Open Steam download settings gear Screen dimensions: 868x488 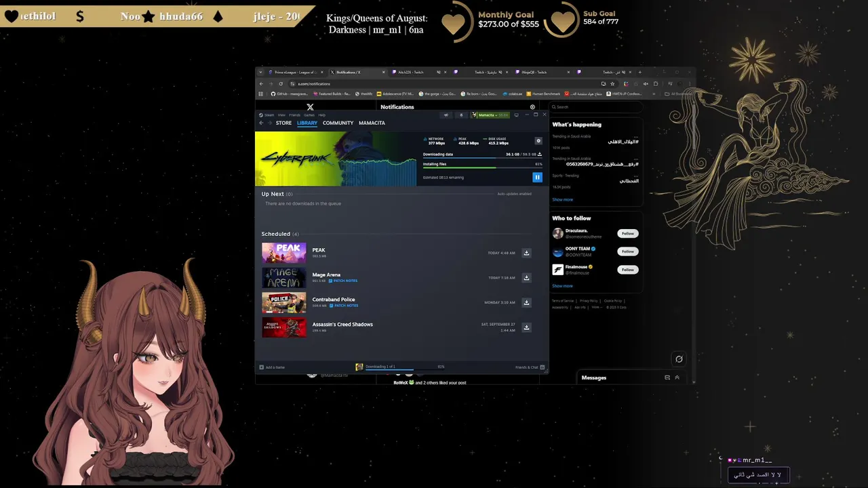[538, 141]
